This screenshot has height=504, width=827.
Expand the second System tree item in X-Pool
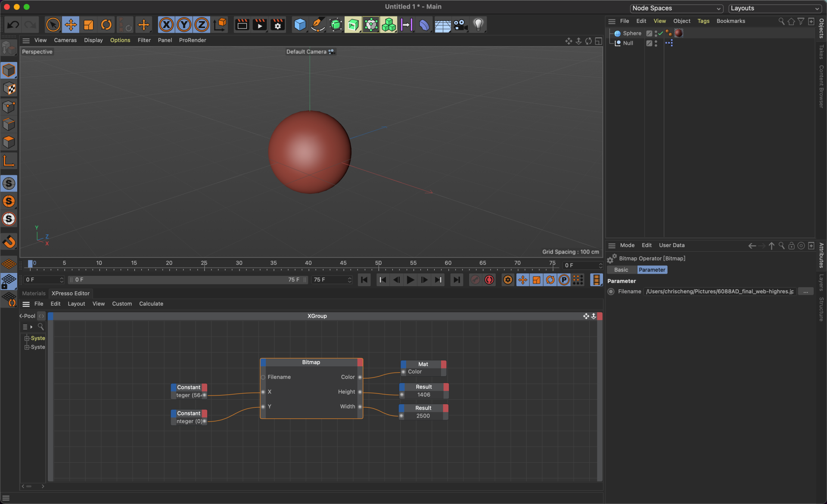pos(27,347)
